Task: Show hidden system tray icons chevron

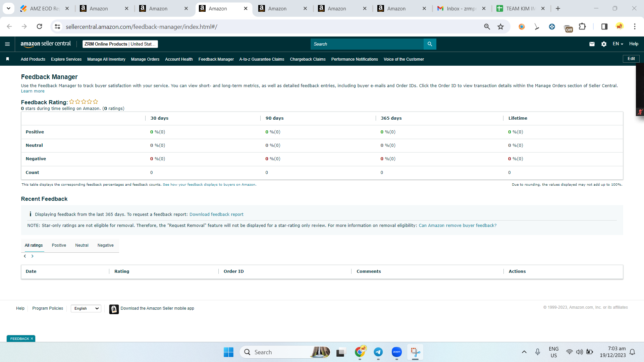Action: (524, 352)
